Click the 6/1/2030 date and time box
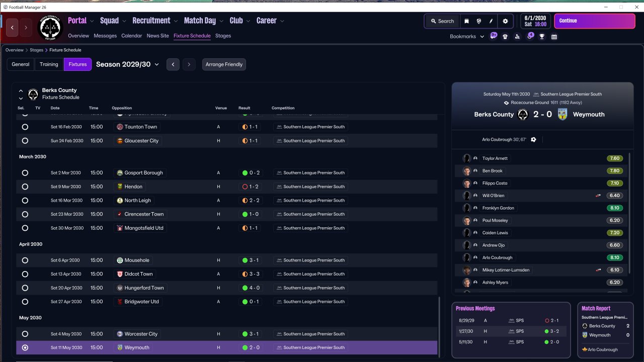 pos(536,21)
